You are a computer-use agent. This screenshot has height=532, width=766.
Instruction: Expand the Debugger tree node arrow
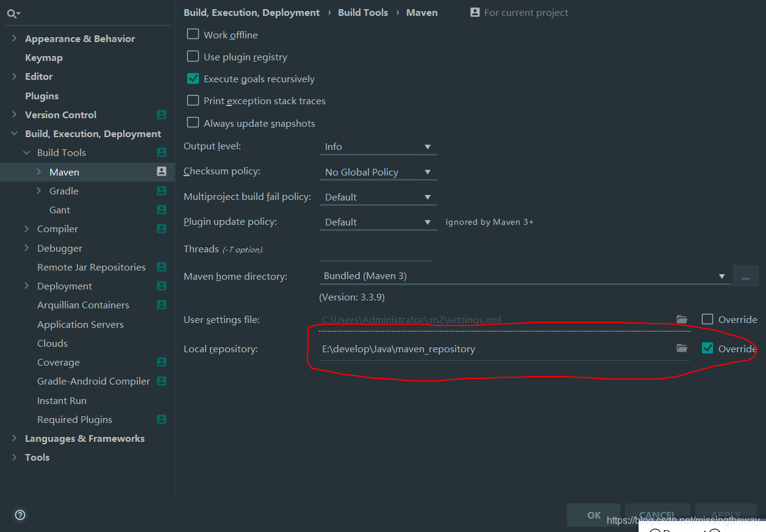(27, 248)
